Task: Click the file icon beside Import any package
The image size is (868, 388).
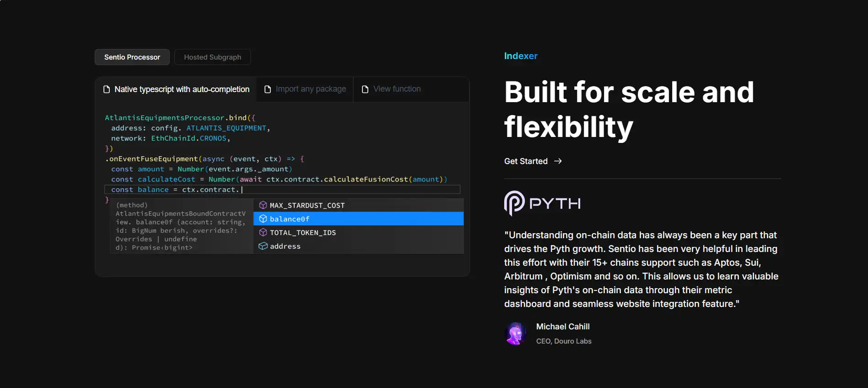Action: click(x=268, y=89)
